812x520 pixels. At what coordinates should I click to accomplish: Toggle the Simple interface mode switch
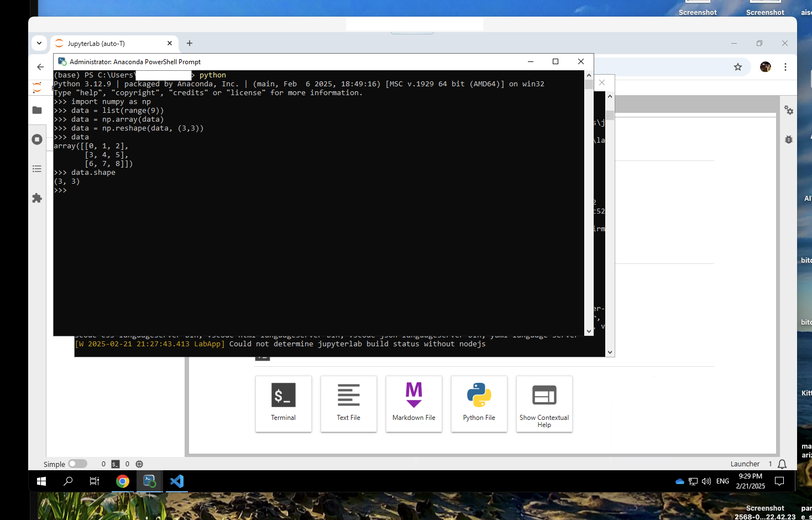pyautogui.click(x=77, y=464)
